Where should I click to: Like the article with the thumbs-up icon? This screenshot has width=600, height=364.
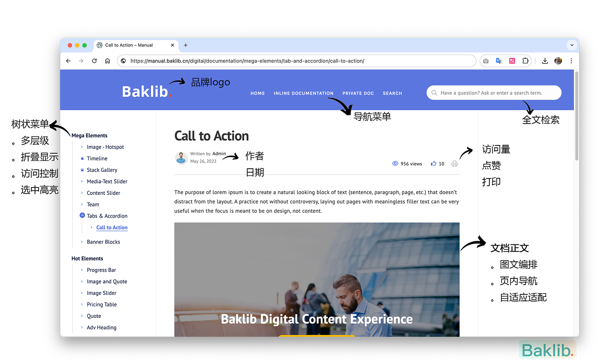click(x=434, y=163)
